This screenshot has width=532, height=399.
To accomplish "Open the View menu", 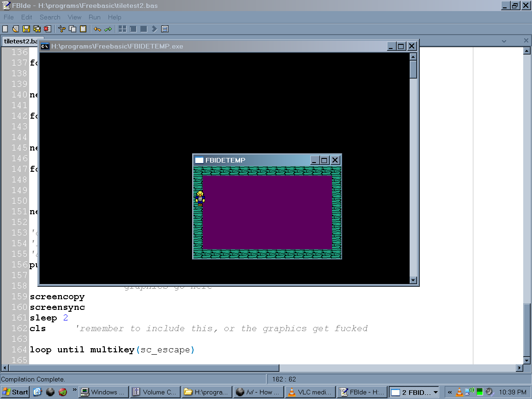I will coord(74,17).
